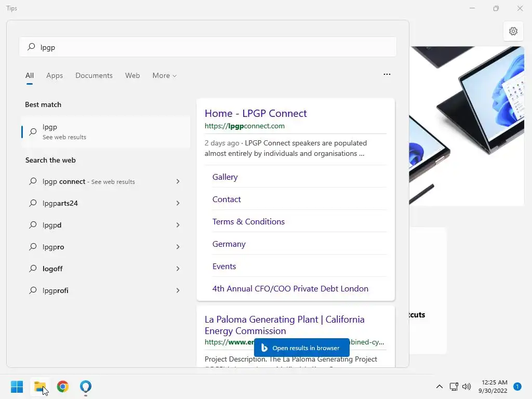Viewport: 532px width, 399px height.
Task: Open the Events sublink
Action: pos(224,267)
